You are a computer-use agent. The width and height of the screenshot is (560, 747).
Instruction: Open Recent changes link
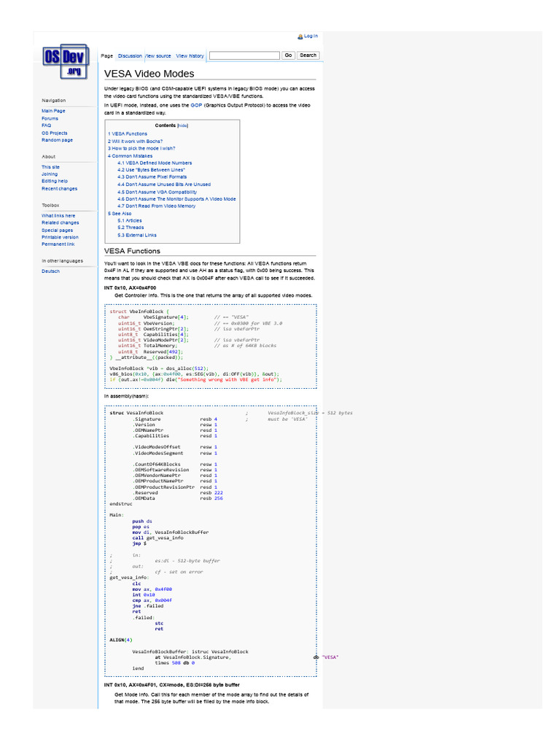pos(60,189)
